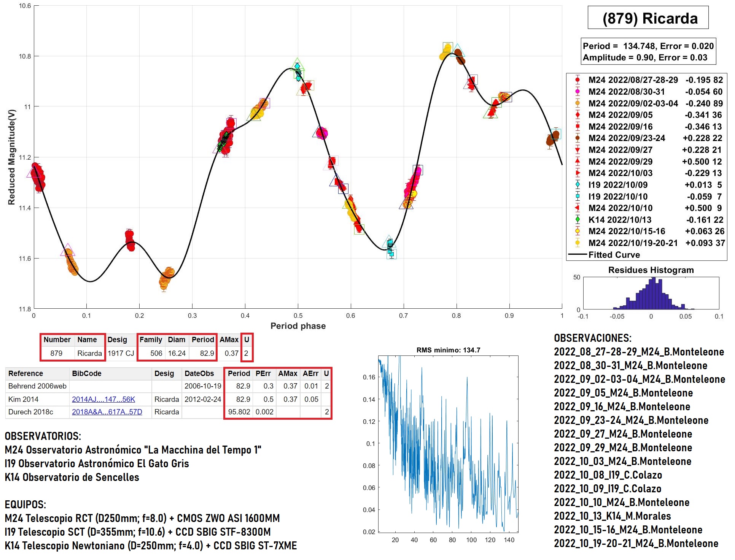Click square legend marker for M24 2022/09/16

coord(577,127)
